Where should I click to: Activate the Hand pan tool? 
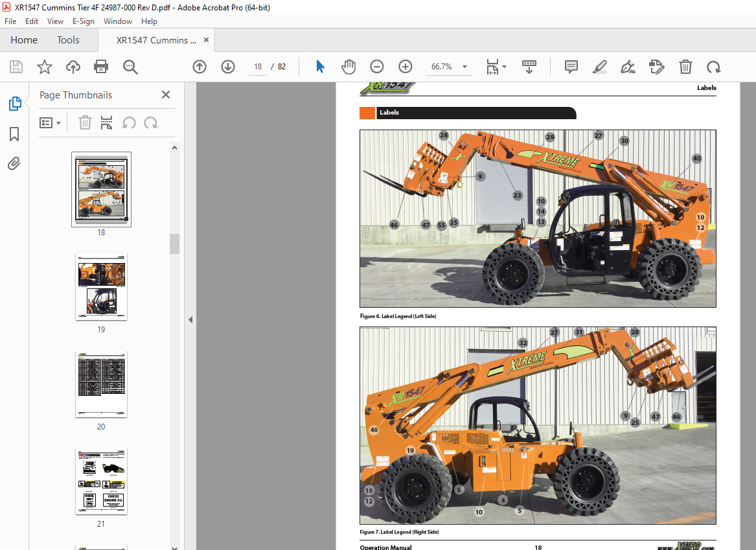tap(348, 67)
